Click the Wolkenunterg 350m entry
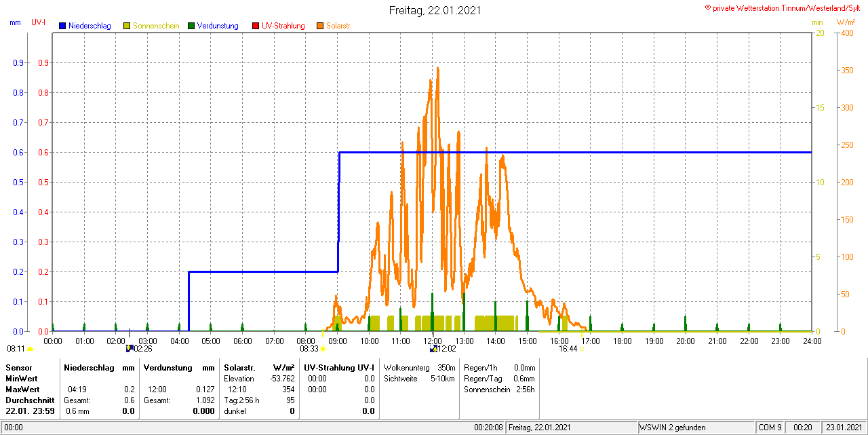Viewport: 868px width, 435px height. tap(419, 367)
